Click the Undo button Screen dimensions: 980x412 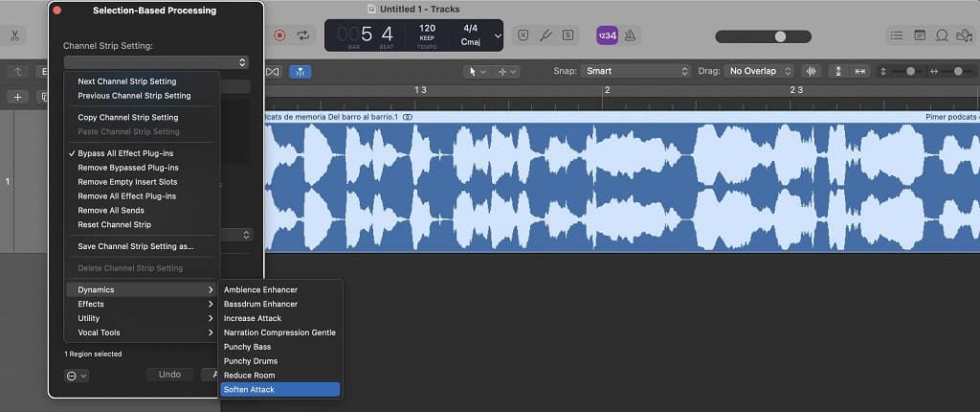pyautogui.click(x=169, y=375)
